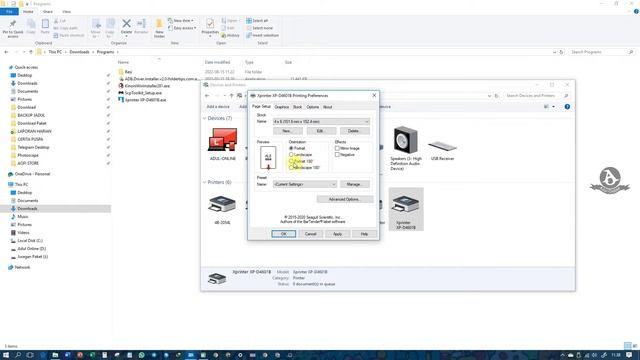Open Manage presets
640x360 pixels.
point(355,184)
